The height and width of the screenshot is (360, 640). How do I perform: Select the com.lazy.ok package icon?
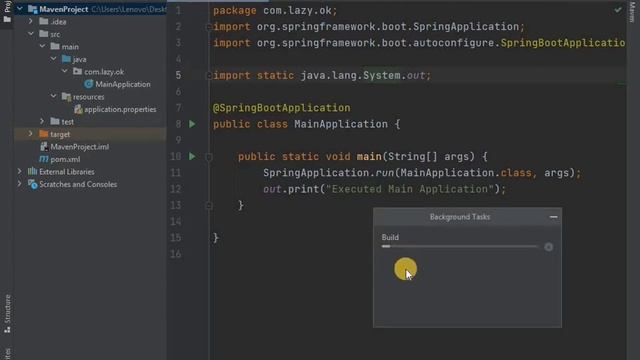[78, 71]
